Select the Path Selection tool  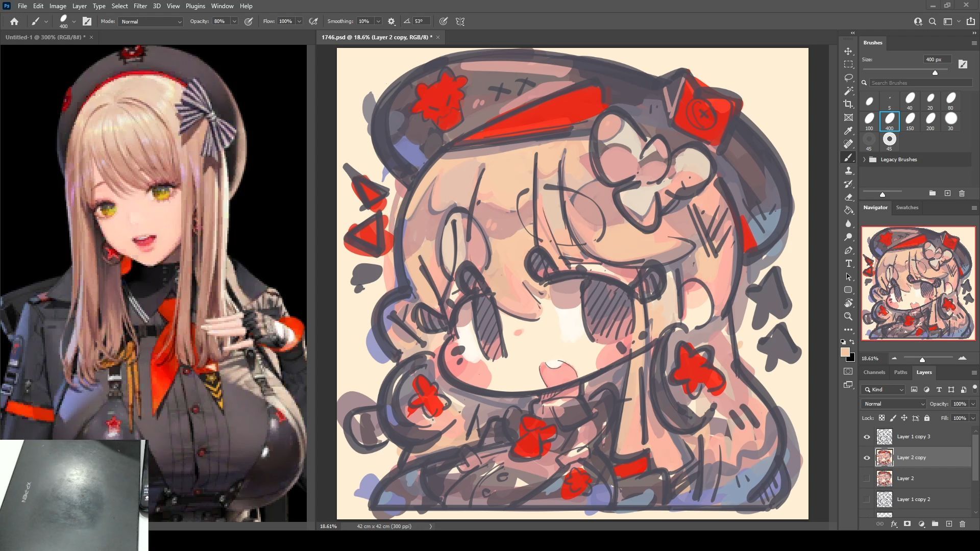(x=848, y=277)
